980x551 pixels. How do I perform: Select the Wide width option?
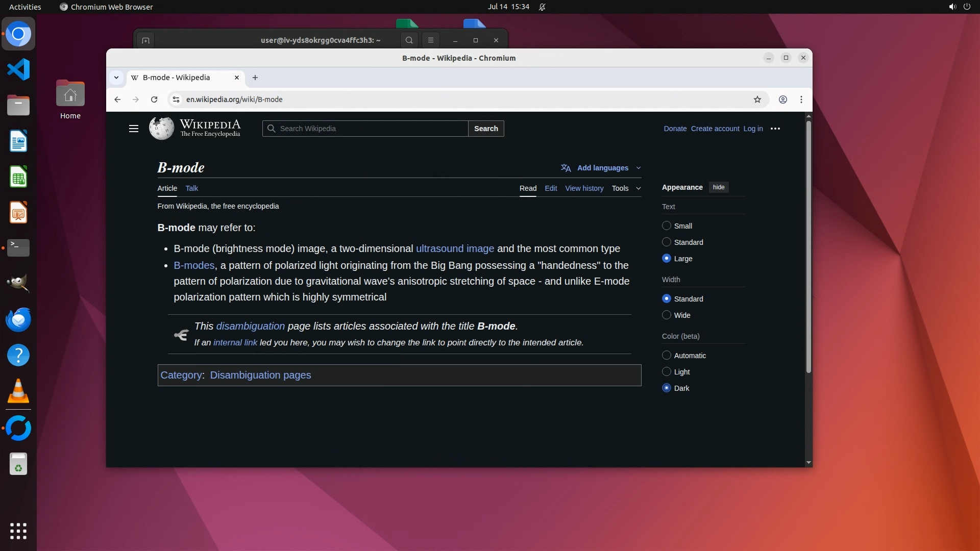pos(667,315)
